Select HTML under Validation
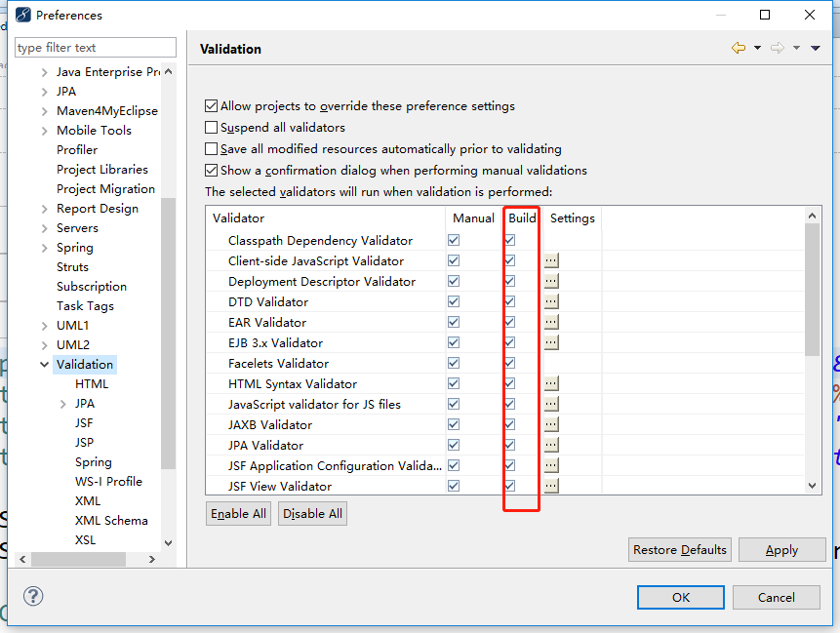 [x=92, y=384]
